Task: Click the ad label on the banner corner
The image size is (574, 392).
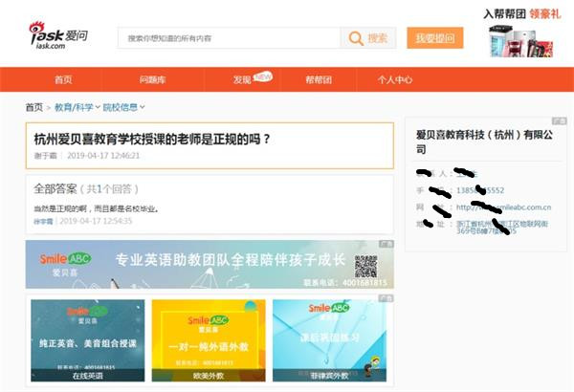Action: (x=386, y=244)
